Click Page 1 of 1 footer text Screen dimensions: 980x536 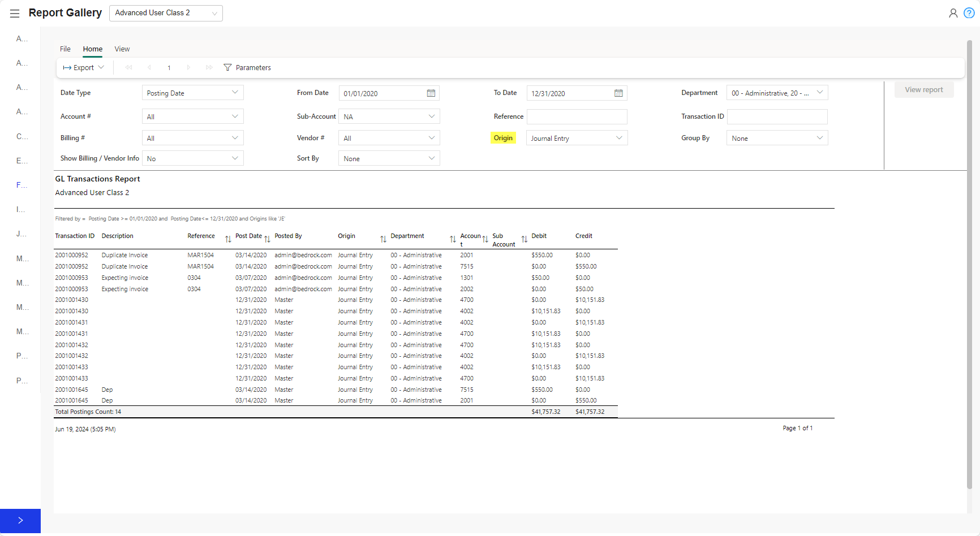point(798,429)
